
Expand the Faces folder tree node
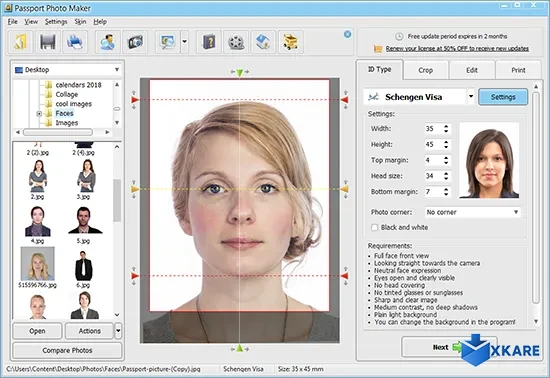(x=39, y=114)
